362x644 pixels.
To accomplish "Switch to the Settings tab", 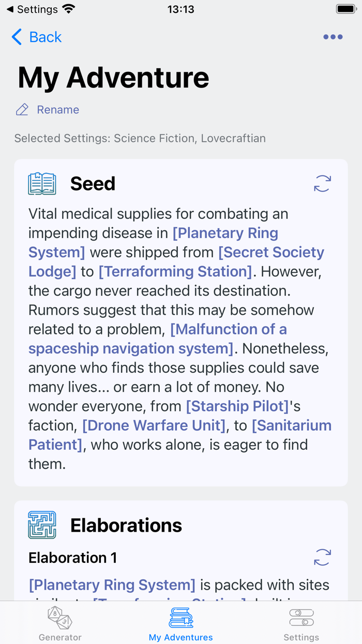I will (x=301, y=624).
